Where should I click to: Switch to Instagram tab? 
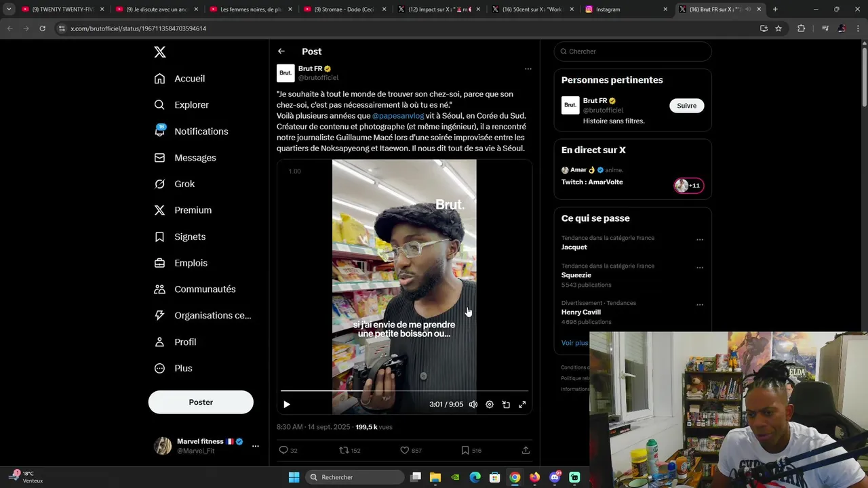[x=627, y=9]
